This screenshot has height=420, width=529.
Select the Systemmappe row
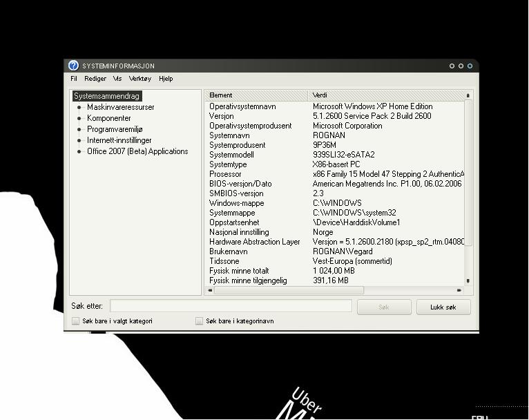335,213
